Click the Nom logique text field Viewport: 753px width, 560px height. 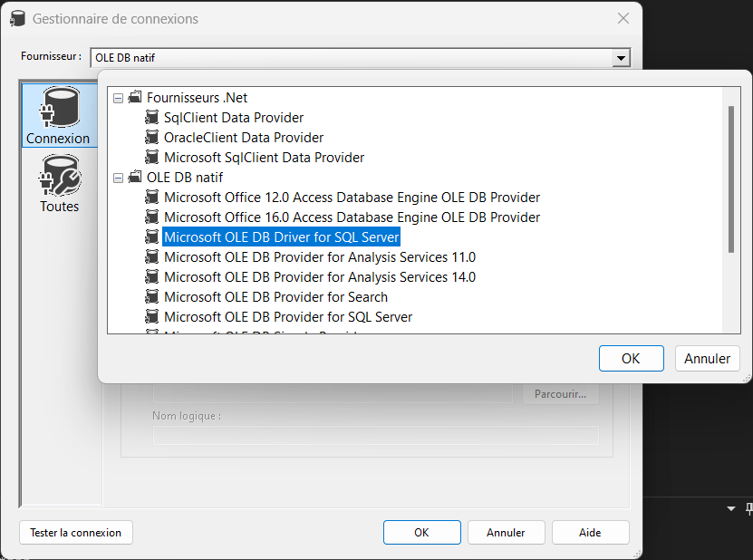point(375,435)
